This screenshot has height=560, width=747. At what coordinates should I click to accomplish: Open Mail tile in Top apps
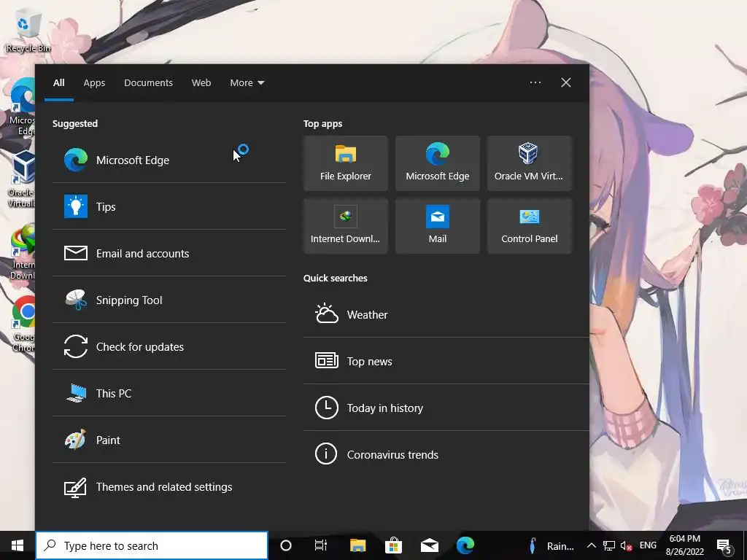point(438,226)
